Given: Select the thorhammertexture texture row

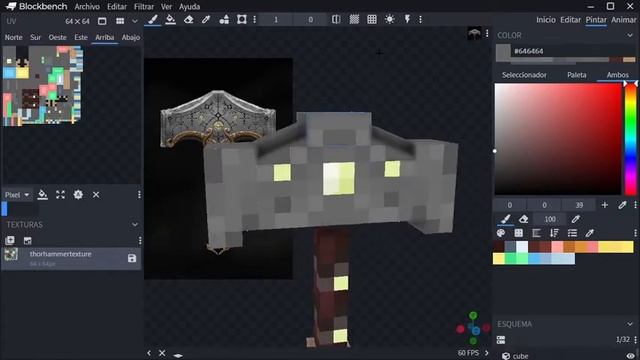Looking at the screenshot, I should pos(71,258).
